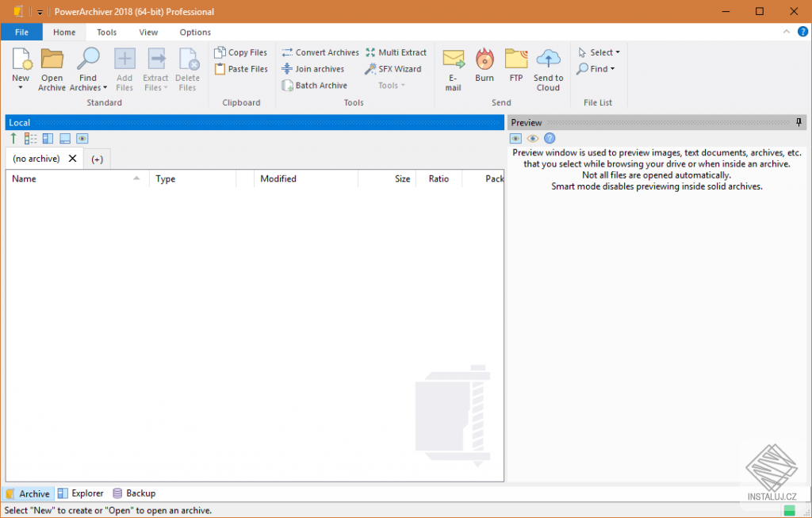Go up one folder level arrow
The image size is (812, 518).
coord(13,138)
